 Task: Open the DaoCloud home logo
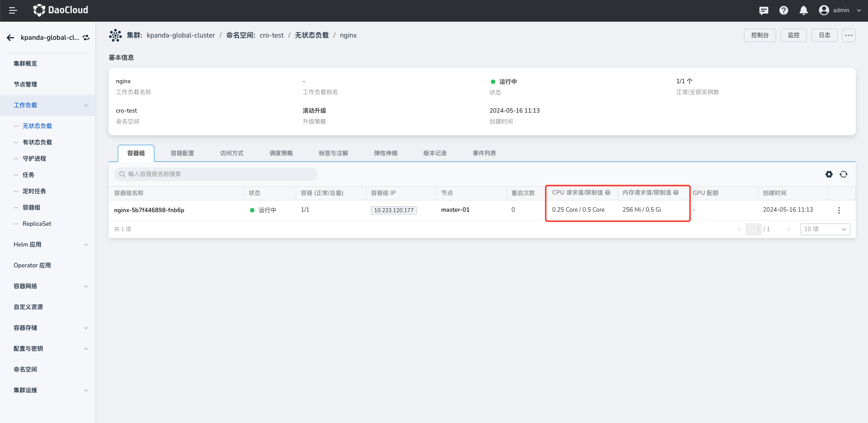pos(60,10)
